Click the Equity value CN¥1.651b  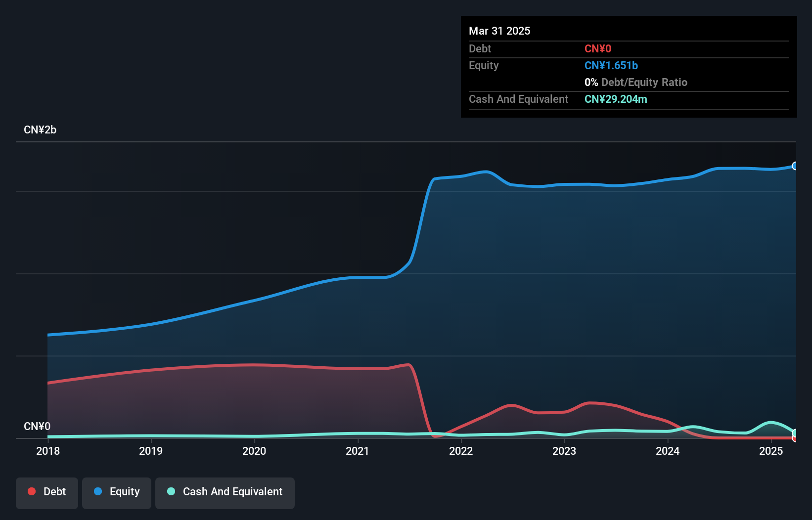click(611, 65)
